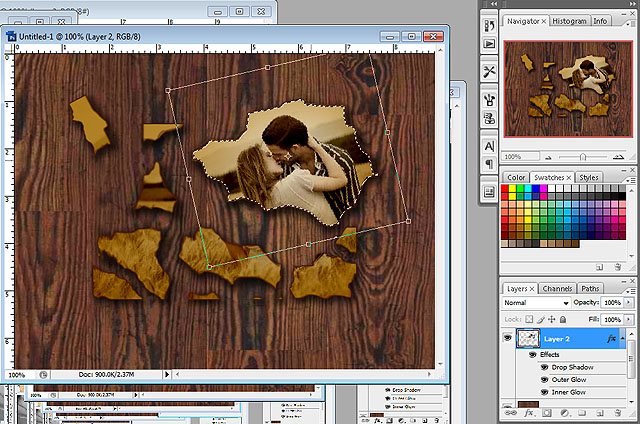
Task: Enable Lock transparent pixels
Action: 529,318
